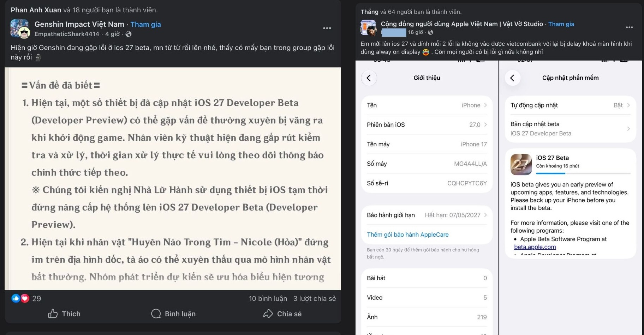View the like and heart reaction icons
Screen dimensions: 644x335
click(x=20, y=298)
